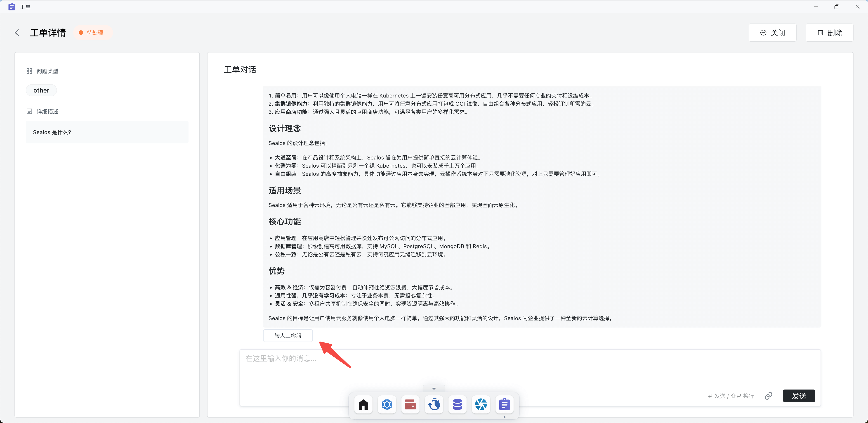Go back with the left arrow
Image resolution: width=868 pixels, height=423 pixels.
pos(17,33)
